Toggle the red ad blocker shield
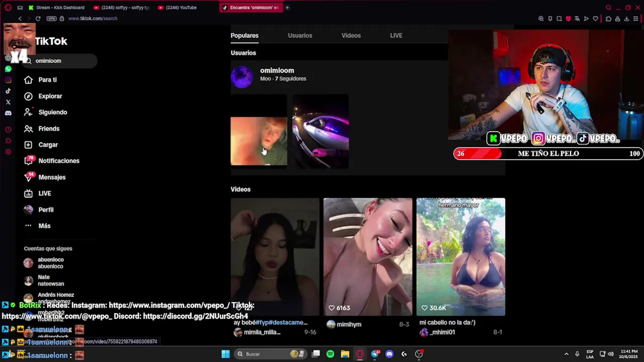This screenshot has height=362, width=644. point(568,19)
